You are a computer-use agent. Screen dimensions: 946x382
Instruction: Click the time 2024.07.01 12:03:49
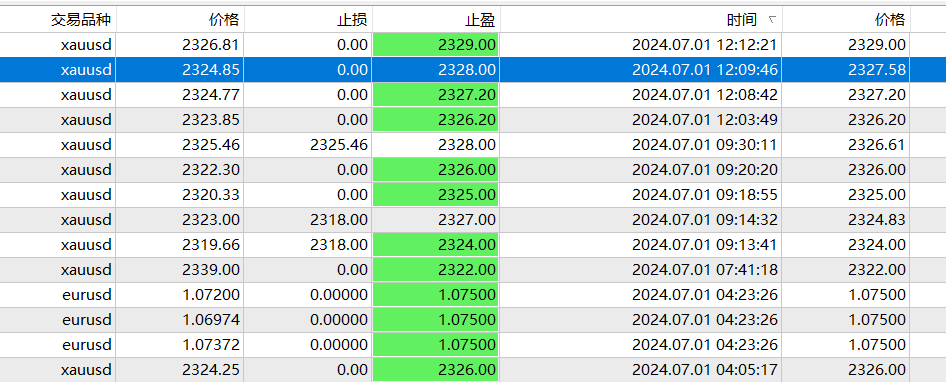pyautogui.click(x=705, y=120)
